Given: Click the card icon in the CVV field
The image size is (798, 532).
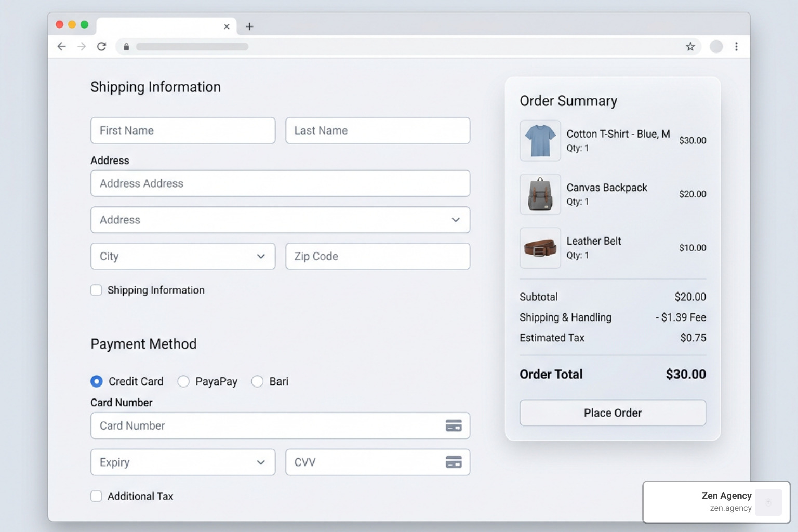Looking at the screenshot, I should point(454,462).
